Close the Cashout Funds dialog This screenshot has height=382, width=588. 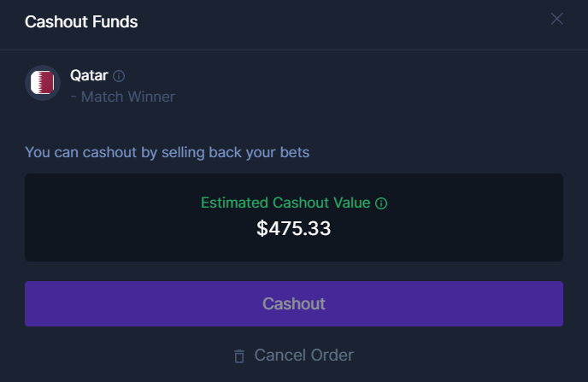click(557, 19)
